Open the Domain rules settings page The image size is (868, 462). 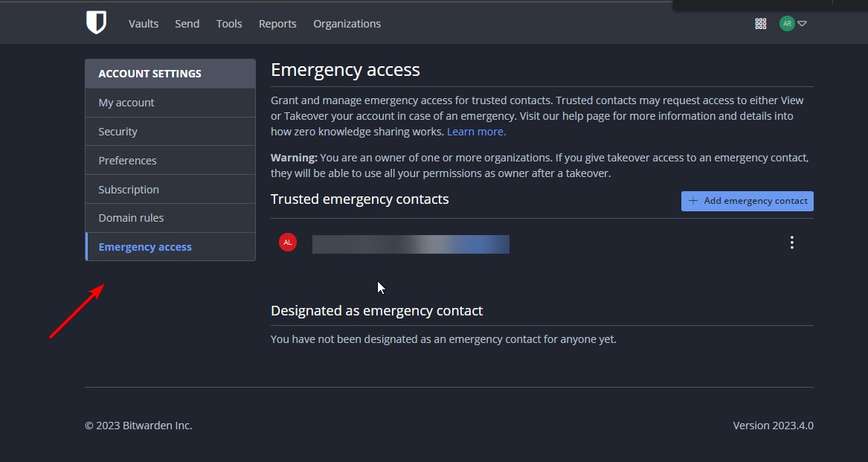point(131,217)
